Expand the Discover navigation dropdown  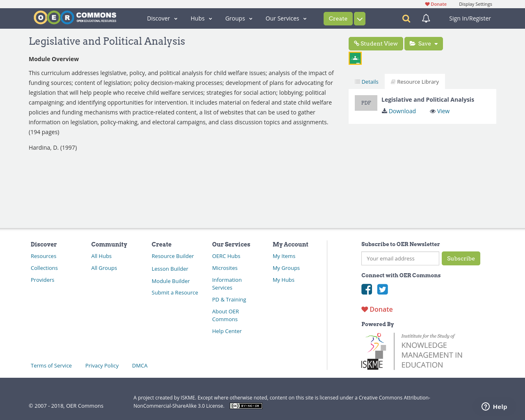161,18
